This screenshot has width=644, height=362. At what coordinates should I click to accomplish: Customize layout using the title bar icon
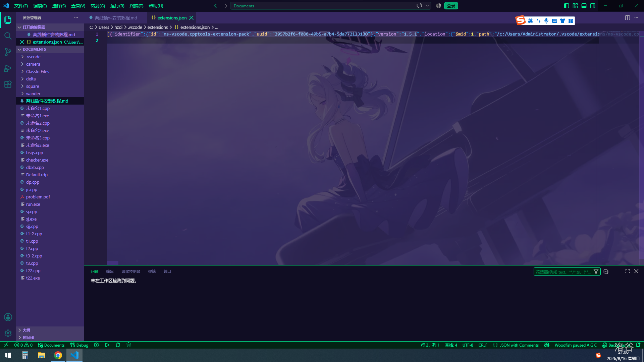(x=575, y=6)
